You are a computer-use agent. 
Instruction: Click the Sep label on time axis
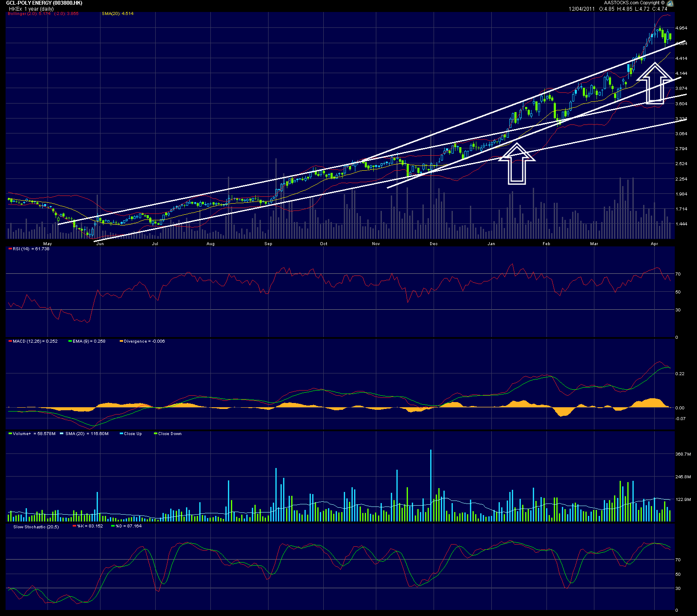pos(268,244)
